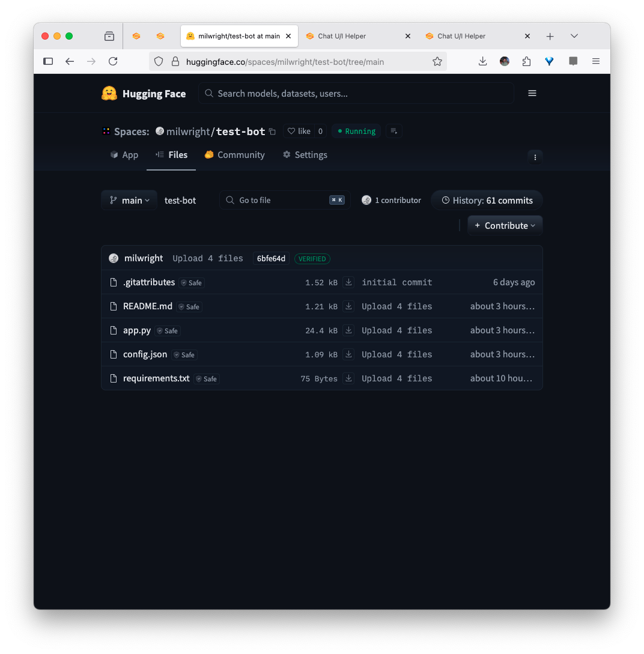Click the Go to file search field
The height and width of the screenshot is (654, 644).
click(x=282, y=201)
